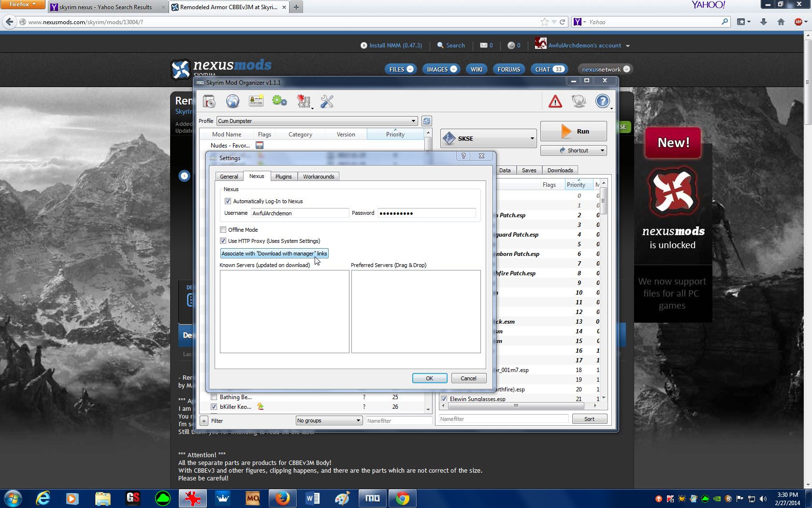
Task: Click the Sort button for plugins
Action: tap(589, 419)
